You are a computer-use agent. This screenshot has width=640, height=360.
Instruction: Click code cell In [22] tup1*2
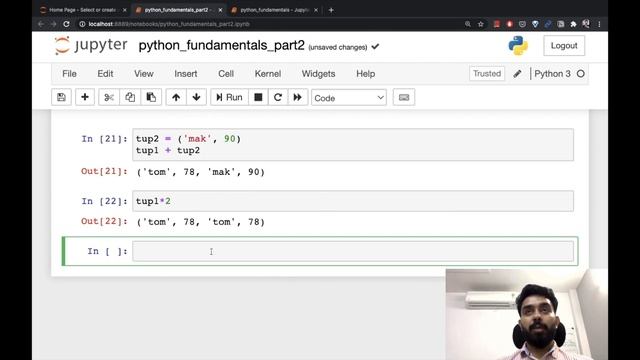click(x=353, y=201)
